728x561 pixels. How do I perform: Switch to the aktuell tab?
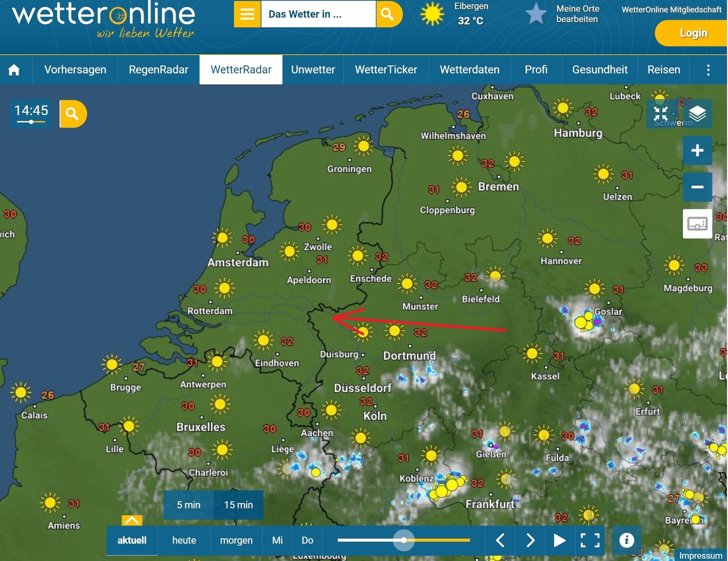[132, 540]
